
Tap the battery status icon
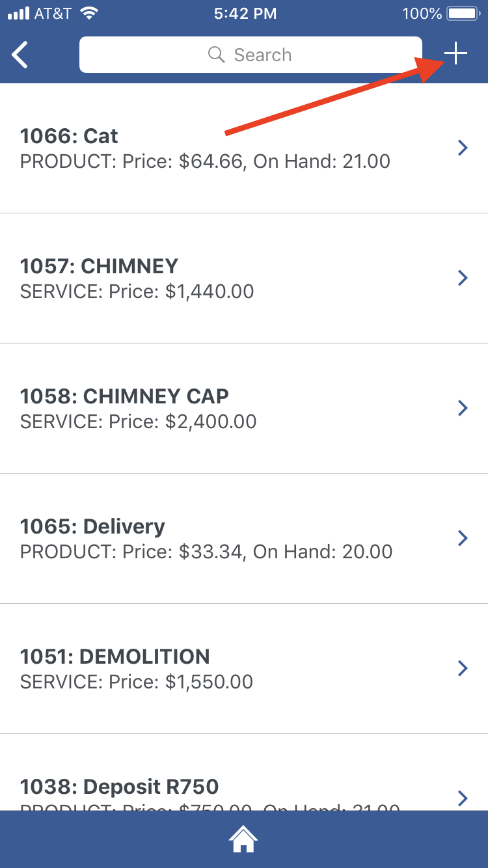tap(464, 14)
